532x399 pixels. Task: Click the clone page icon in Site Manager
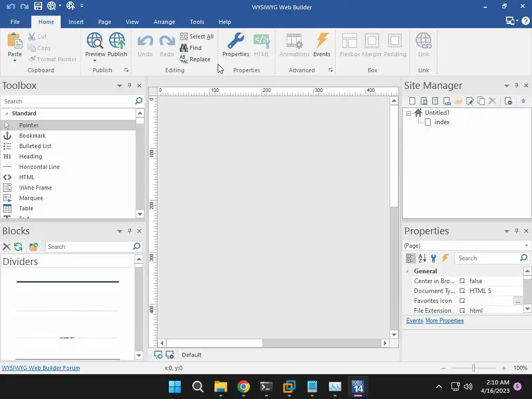click(x=481, y=101)
